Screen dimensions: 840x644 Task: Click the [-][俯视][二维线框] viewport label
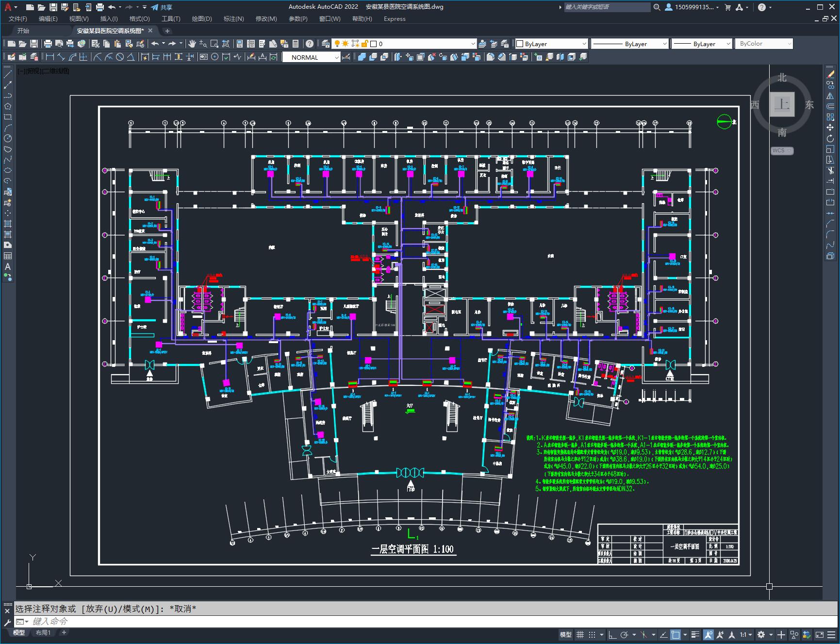44,71
